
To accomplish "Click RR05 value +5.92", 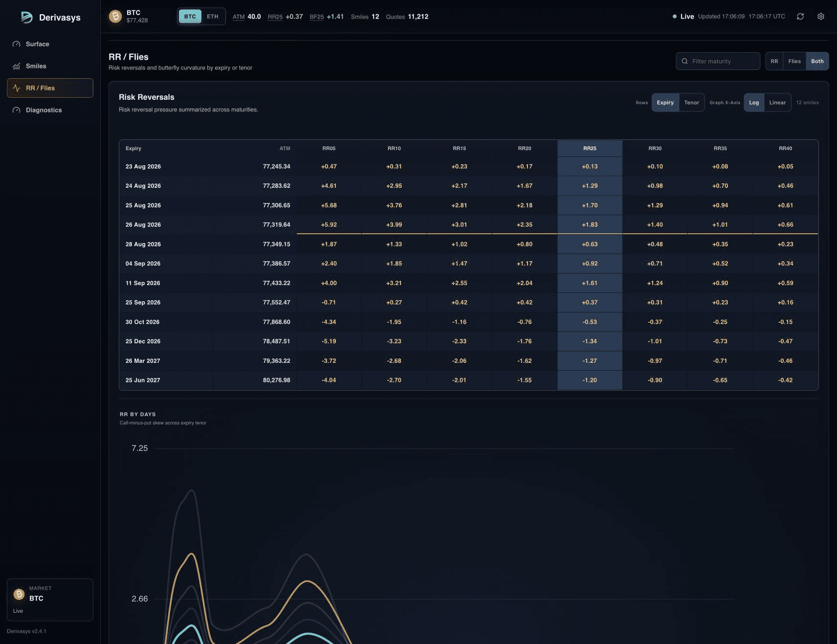I will coord(329,225).
